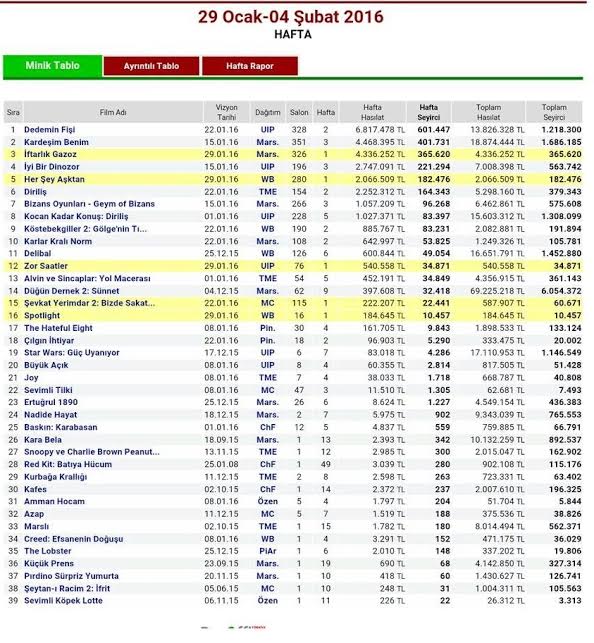Sort by Film Adı column header
Image resolution: width=594 pixels, height=643 pixels.
113,112
